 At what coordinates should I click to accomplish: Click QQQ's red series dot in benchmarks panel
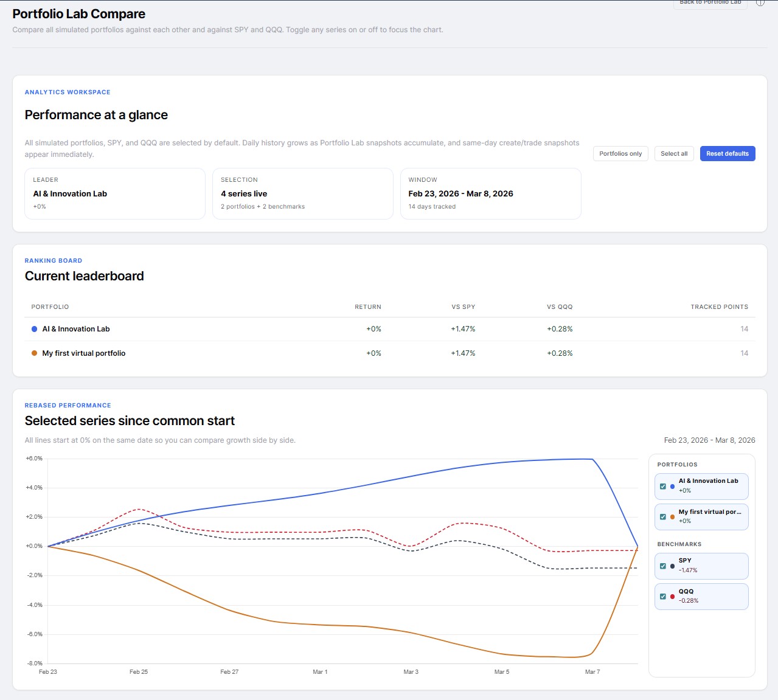(x=672, y=597)
